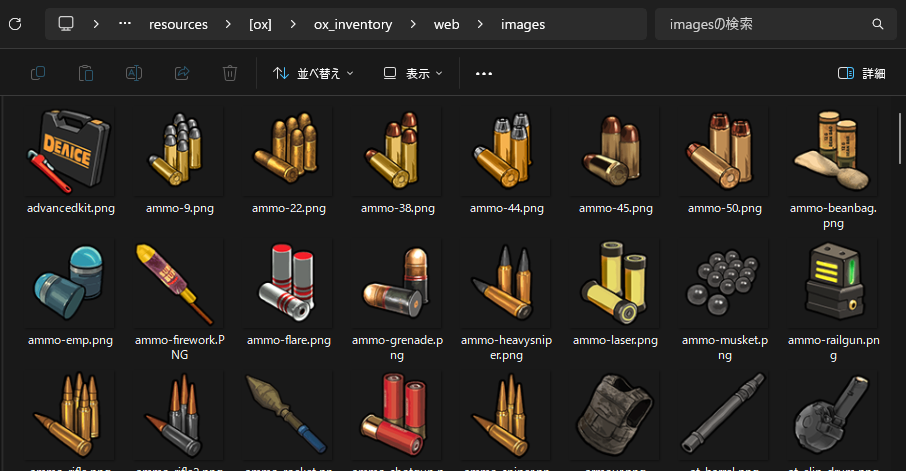Expand chevron after [ox] in breadcrumb
The width and height of the screenshot is (906, 471).
tap(293, 24)
